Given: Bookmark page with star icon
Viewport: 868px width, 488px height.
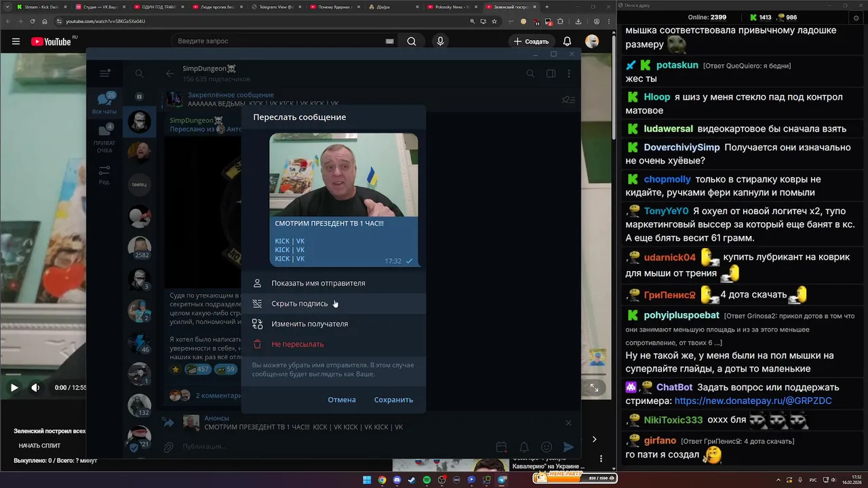Looking at the screenshot, I should click(x=494, y=21).
